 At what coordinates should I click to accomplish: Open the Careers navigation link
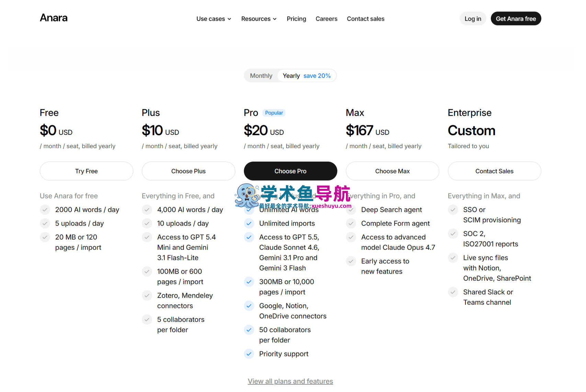pyautogui.click(x=326, y=19)
